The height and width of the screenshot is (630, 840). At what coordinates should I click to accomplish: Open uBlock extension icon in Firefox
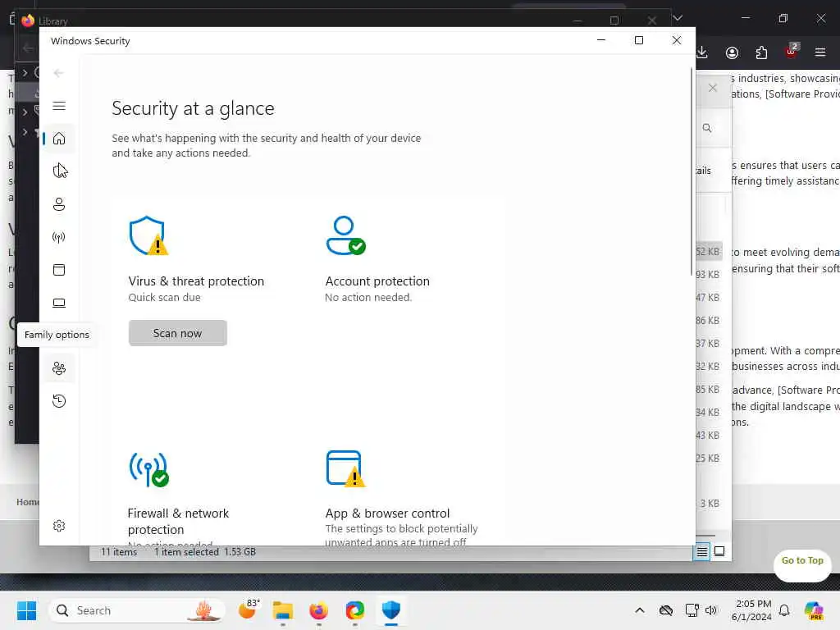[792, 52]
